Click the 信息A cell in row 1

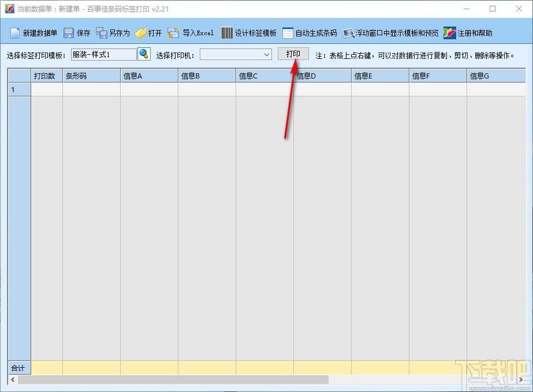pos(149,89)
